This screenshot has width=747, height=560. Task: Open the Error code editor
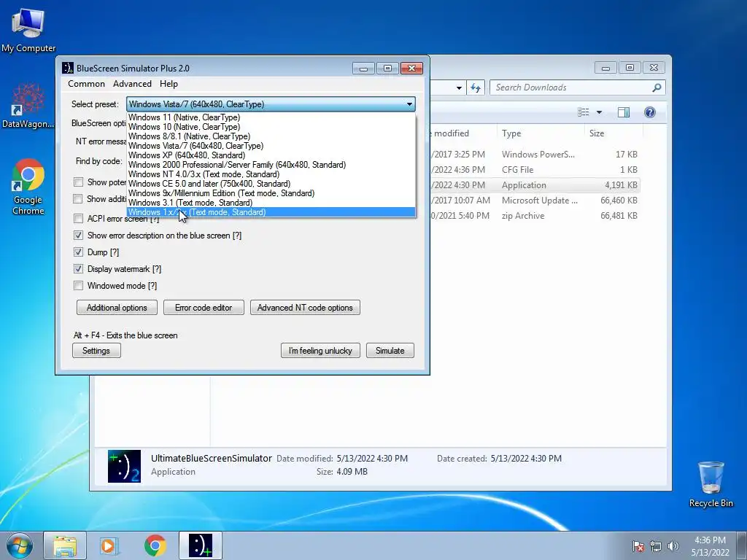click(204, 308)
